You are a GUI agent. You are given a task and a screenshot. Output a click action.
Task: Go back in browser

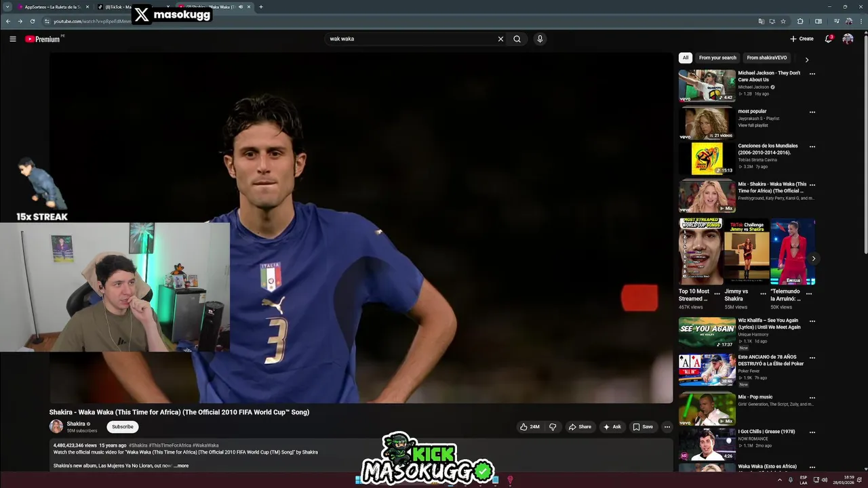8,21
